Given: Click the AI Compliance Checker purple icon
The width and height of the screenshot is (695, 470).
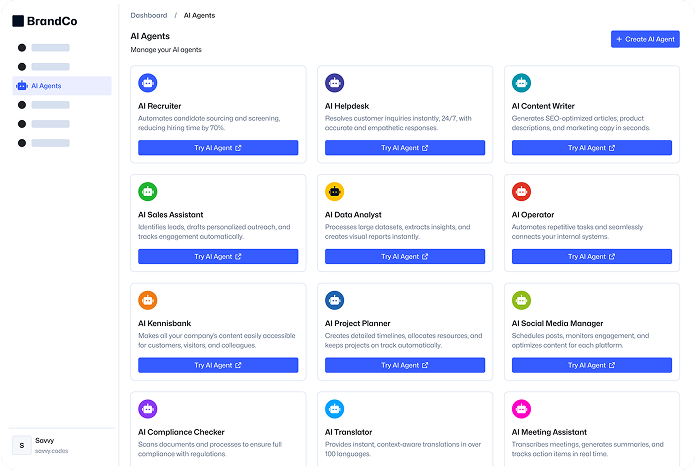Looking at the screenshot, I should click(x=148, y=409).
